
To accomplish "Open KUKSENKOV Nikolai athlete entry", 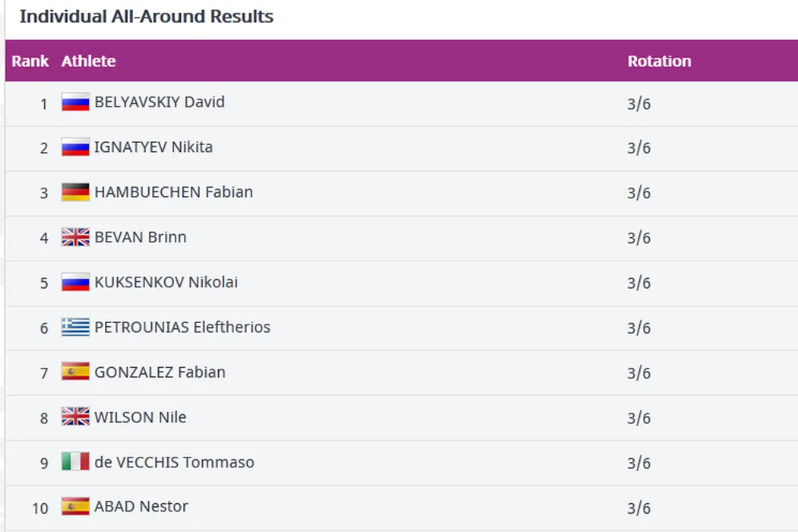I will (x=166, y=282).
